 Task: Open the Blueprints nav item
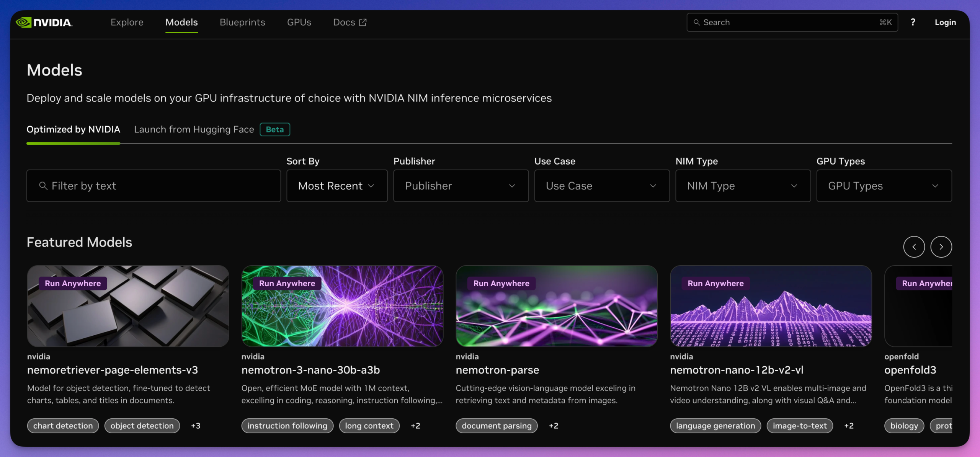point(242,22)
